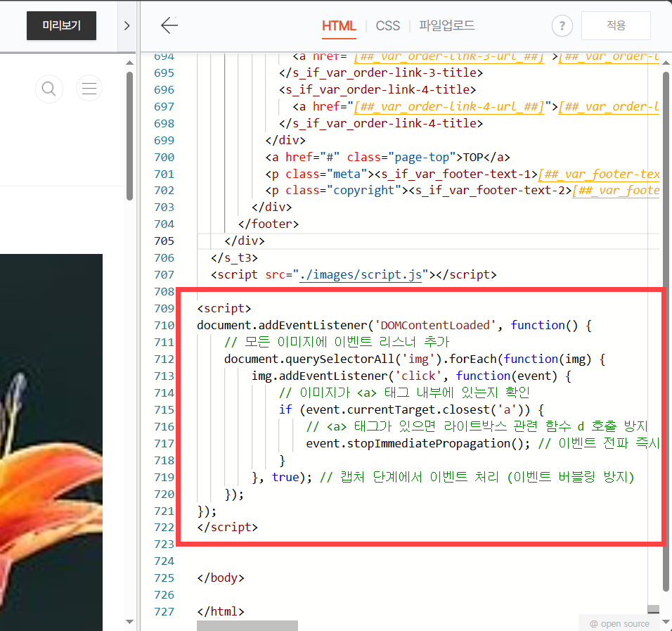The image size is (672, 631).
Task: Open help with the question mark icon
Action: [x=562, y=26]
